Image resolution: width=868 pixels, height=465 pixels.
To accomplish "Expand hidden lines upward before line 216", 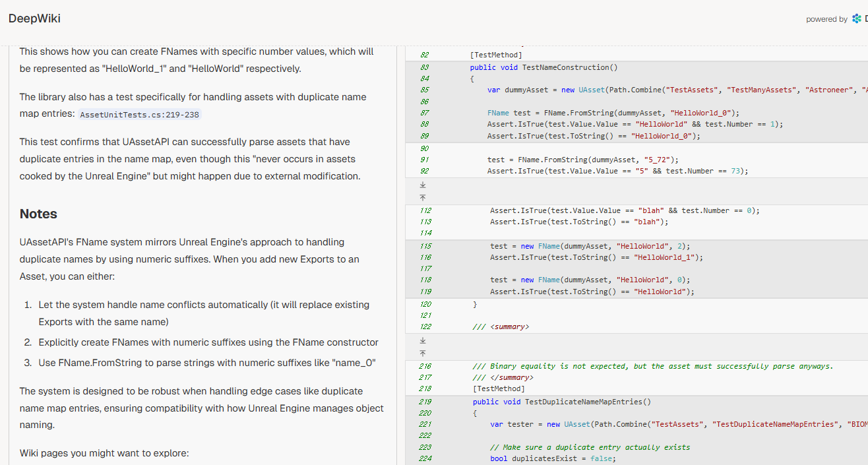I will (423, 353).
